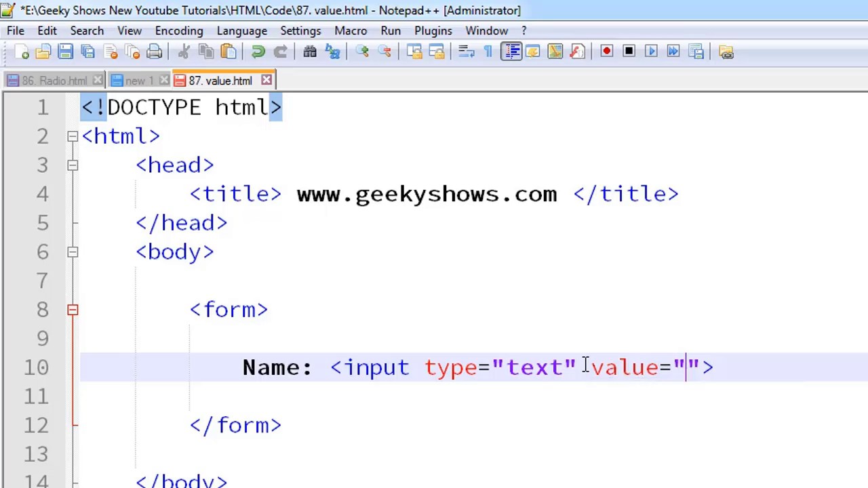This screenshot has width=868, height=488.
Task: Collapse the head block fold marker on line 3
Action: point(73,165)
